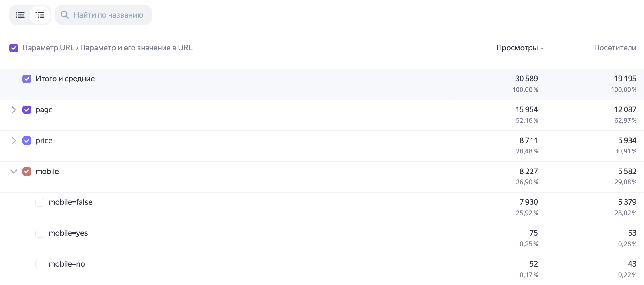The image size is (644, 285).
Task: Sort by the Посетители column header
Action: coord(615,48)
